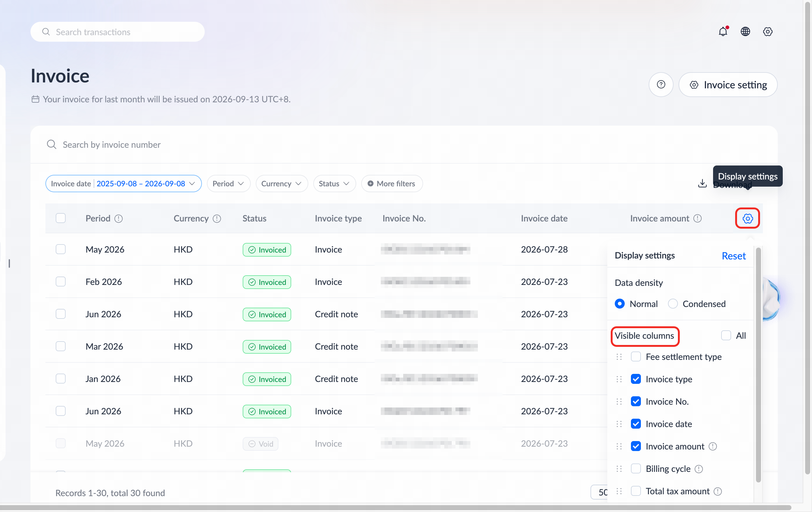Check the Jan 2026 row checkbox
Screen dimensions: 812x512
click(61, 379)
